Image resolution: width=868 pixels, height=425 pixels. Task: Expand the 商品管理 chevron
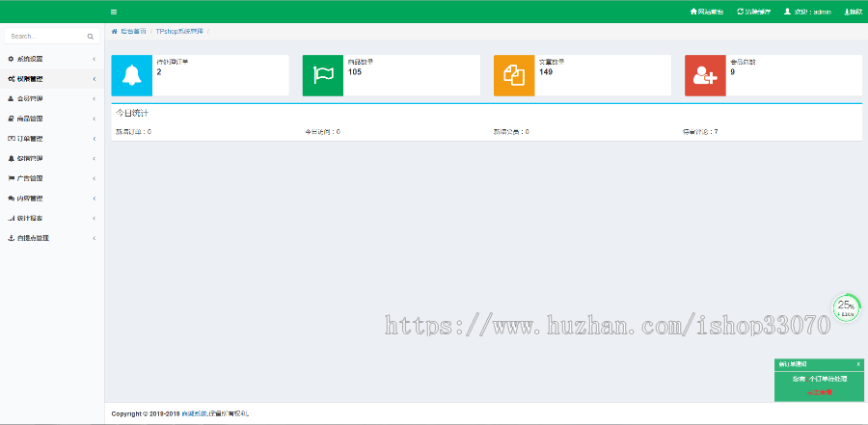tap(95, 119)
